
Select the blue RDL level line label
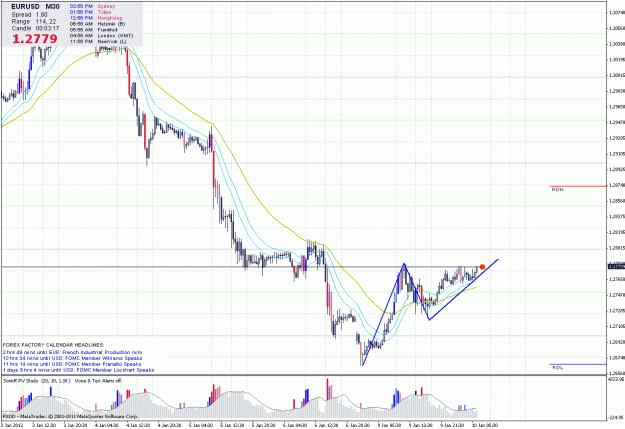point(557,368)
